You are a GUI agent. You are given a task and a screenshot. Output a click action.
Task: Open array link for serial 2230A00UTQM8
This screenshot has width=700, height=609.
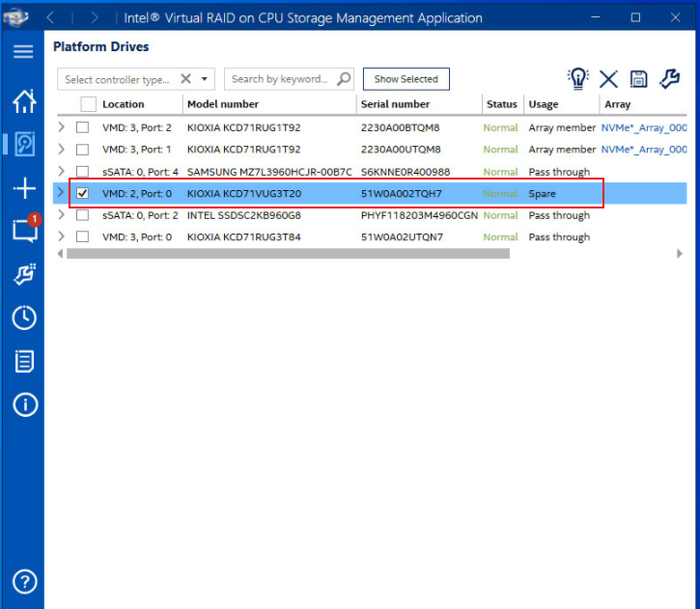pyautogui.click(x=644, y=150)
